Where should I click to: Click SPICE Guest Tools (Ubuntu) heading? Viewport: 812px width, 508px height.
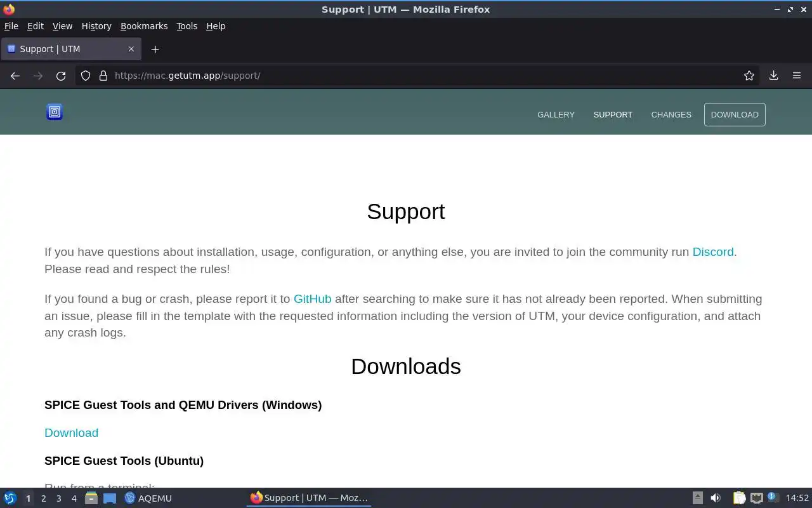click(124, 461)
